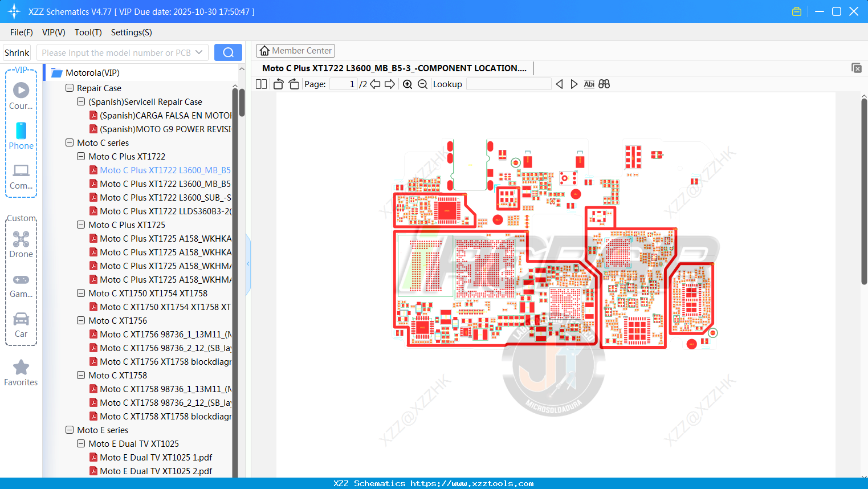Viewport: 868px width, 489px height.
Task: Click the search magnifier button
Action: tap(228, 52)
